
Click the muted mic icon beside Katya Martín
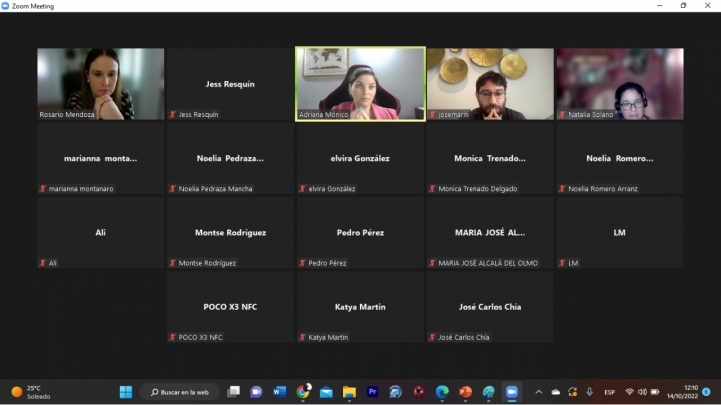click(x=303, y=337)
